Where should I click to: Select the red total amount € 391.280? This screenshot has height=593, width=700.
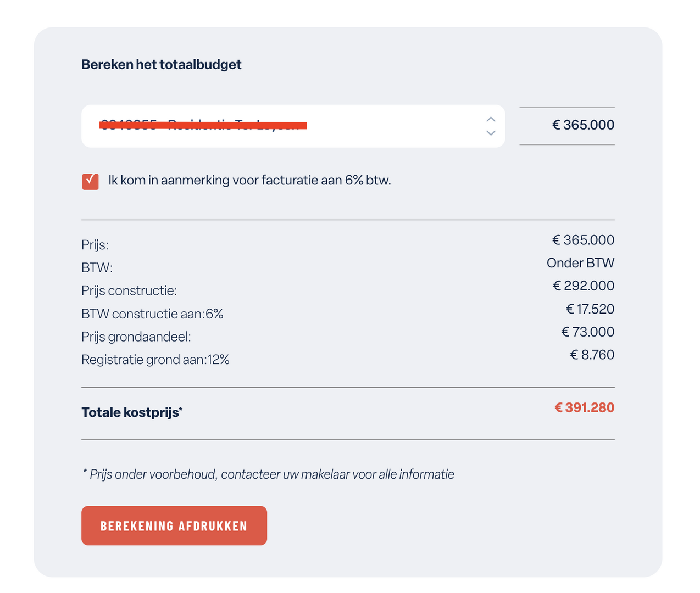(584, 408)
